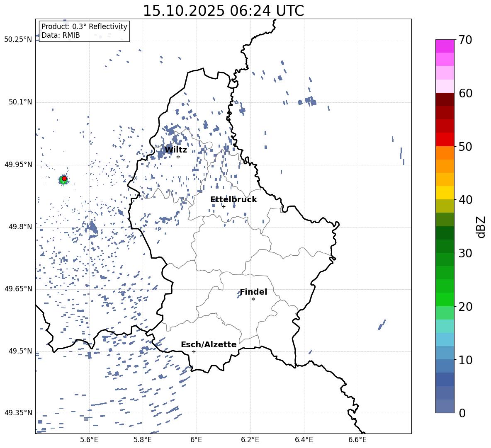Click the cross marker below Findel

click(253, 299)
